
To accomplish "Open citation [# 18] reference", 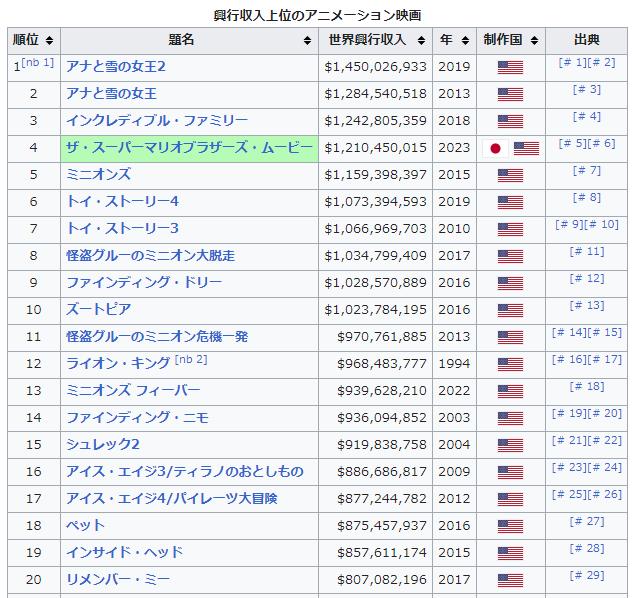I will 587,387.
